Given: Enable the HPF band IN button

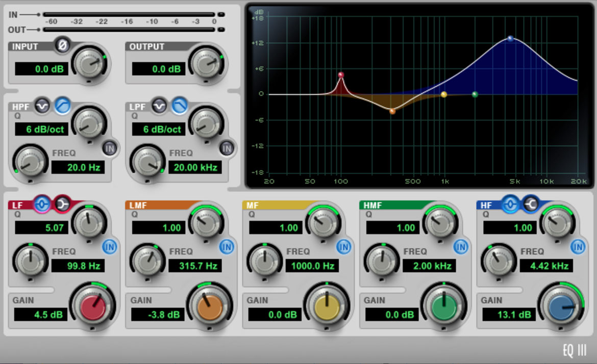Looking at the screenshot, I should 110,149.
